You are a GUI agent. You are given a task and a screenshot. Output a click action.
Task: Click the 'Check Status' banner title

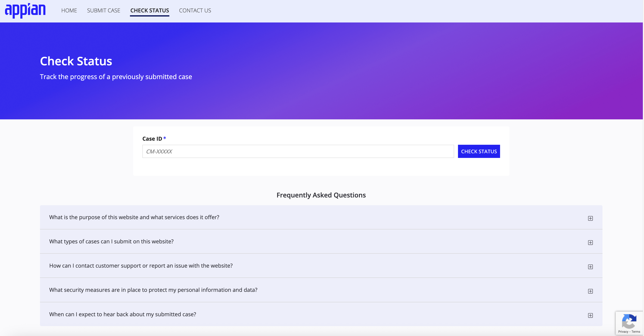click(76, 61)
